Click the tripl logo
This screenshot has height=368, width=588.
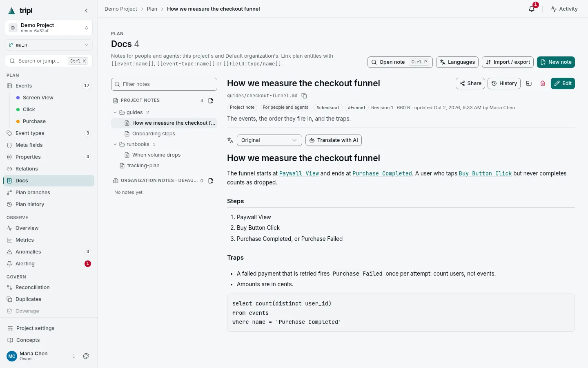20,11
